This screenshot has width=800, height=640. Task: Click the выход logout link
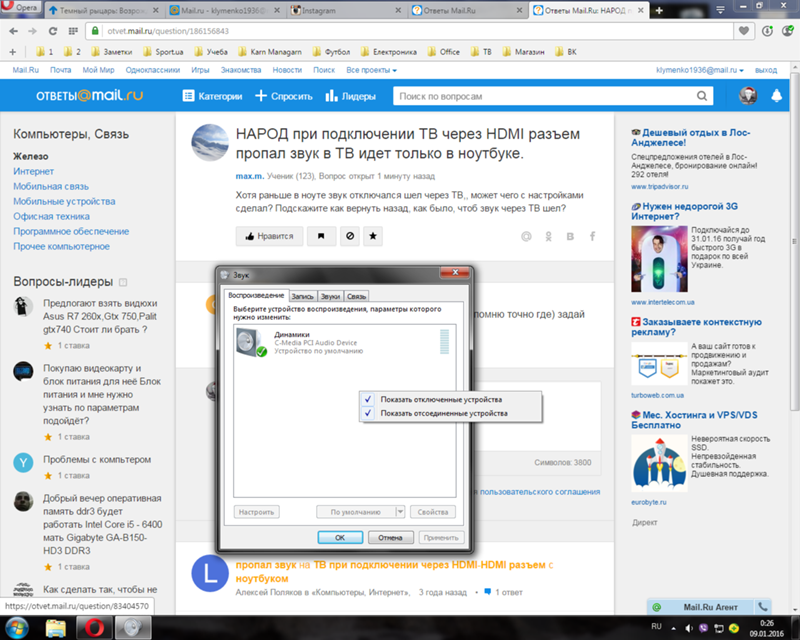[766, 70]
